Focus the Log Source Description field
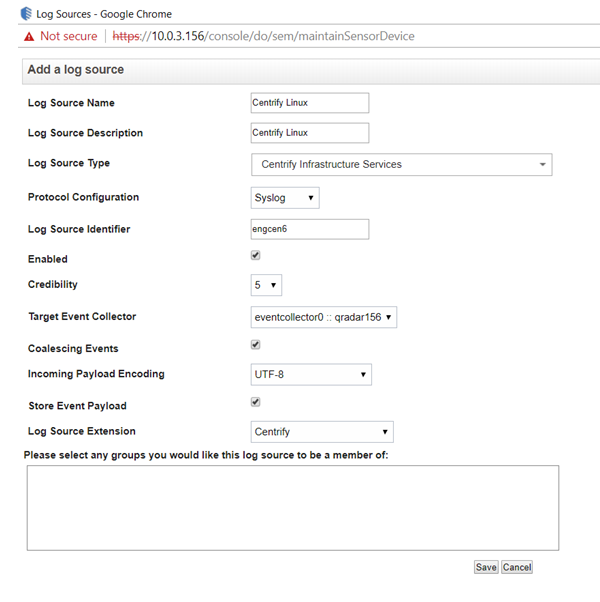 (310, 133)
